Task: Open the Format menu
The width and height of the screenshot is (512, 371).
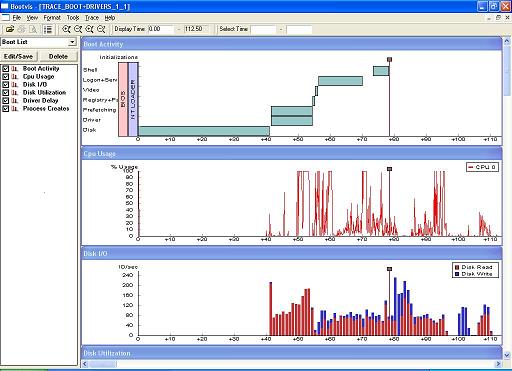Action: 52,18
